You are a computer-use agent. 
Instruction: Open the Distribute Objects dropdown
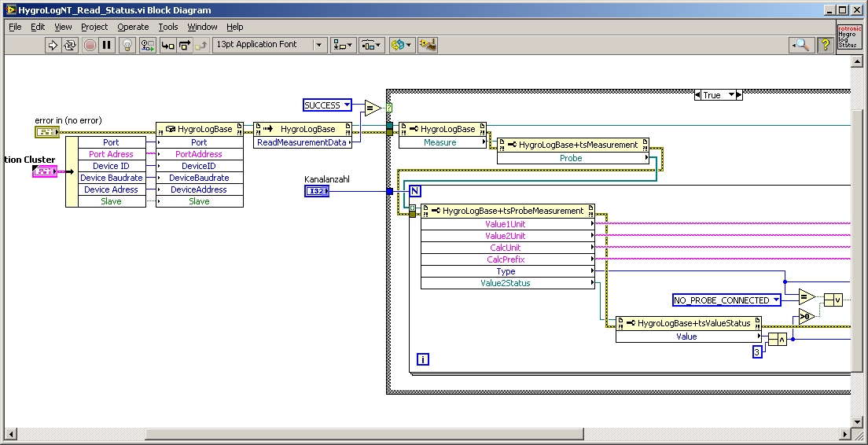point(371,45)
